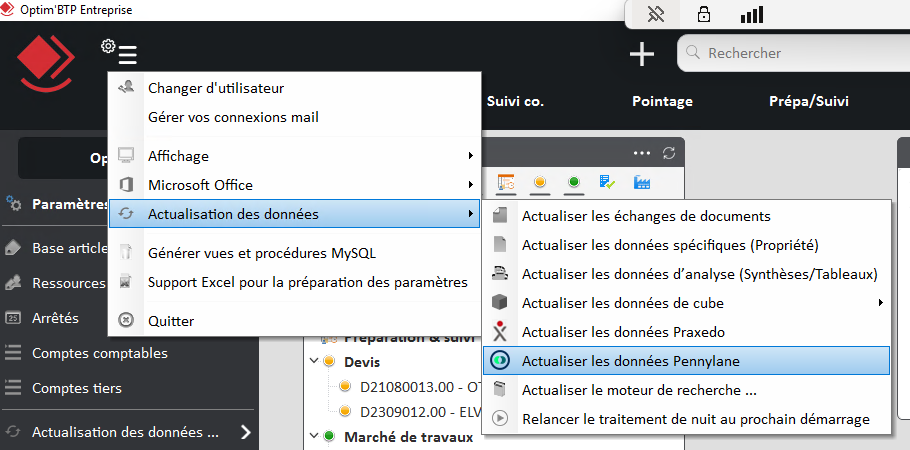This screenshot has width=910, height=450.
Task: Click the play icon beside Relancer le traitement
Action: tap(500, 419)
